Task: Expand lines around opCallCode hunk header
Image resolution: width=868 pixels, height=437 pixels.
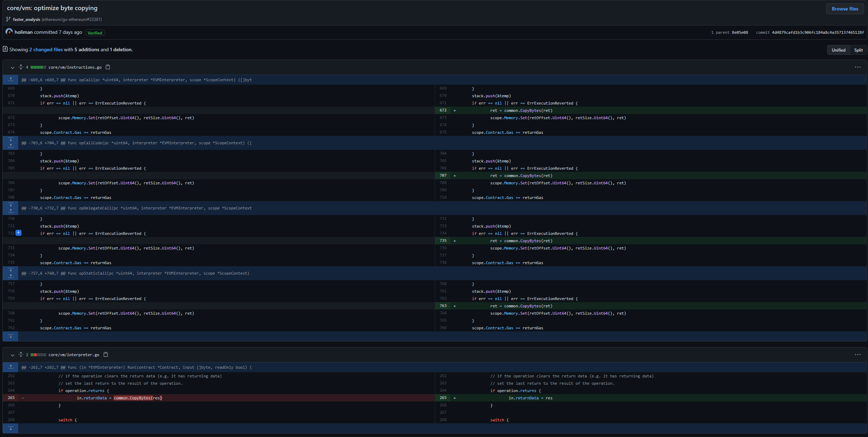Action: (x=11, y=143)
